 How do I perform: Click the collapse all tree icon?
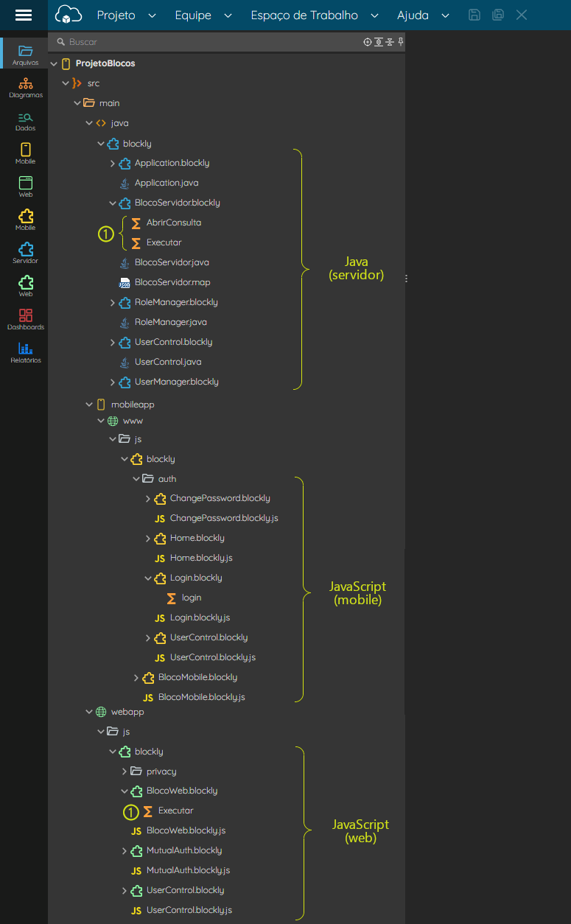coord(390,42)
